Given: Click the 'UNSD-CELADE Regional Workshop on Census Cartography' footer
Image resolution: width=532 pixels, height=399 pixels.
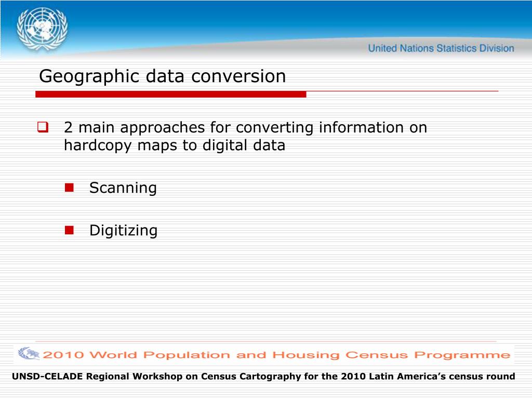Looking at the screenshot, I should pos(263,377).
